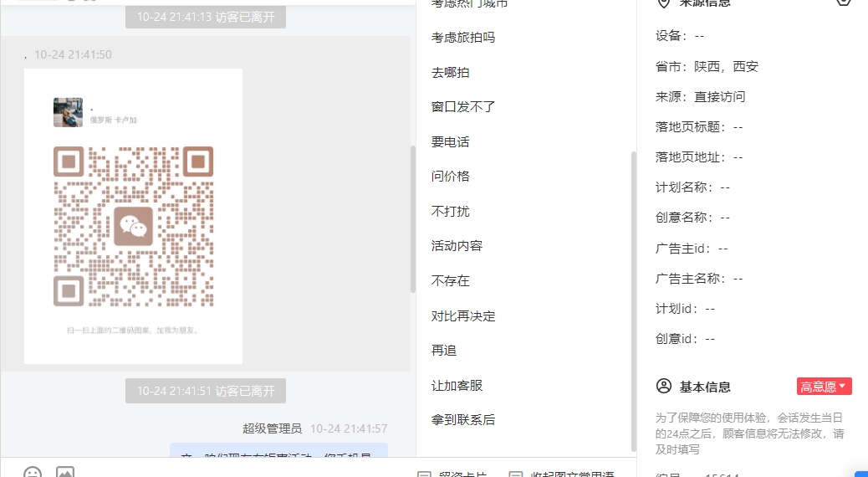This screenshot has height=477, width=868.
Task: Select quick phrase 对比再决定
Action: coord(462,315)
